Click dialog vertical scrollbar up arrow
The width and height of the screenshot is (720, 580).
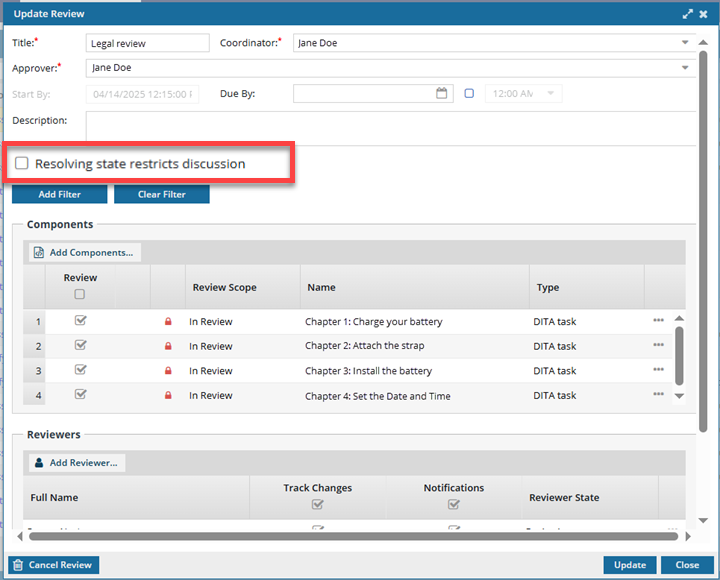pyautogui.click(x=703, y=42)
